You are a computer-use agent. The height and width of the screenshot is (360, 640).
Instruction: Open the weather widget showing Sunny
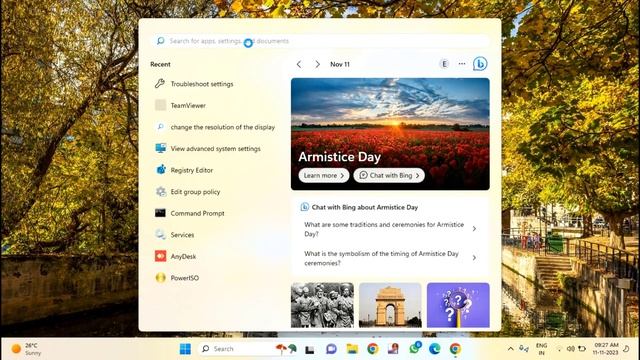coord(27,349)
